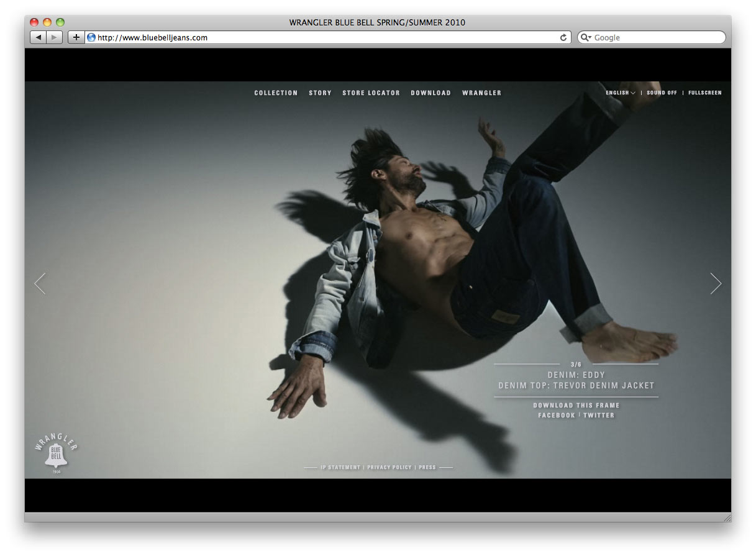Show next frame with right arrow

(x=716, y=283)
